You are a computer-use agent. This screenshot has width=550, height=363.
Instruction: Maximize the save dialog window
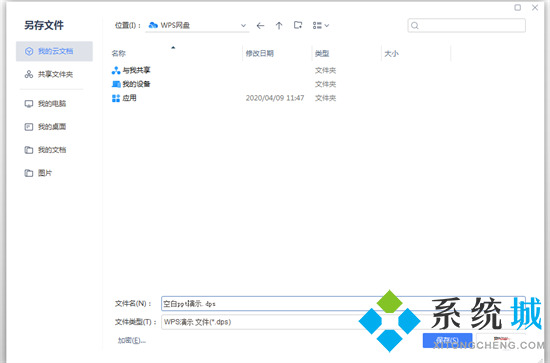[x=517, y=7]
